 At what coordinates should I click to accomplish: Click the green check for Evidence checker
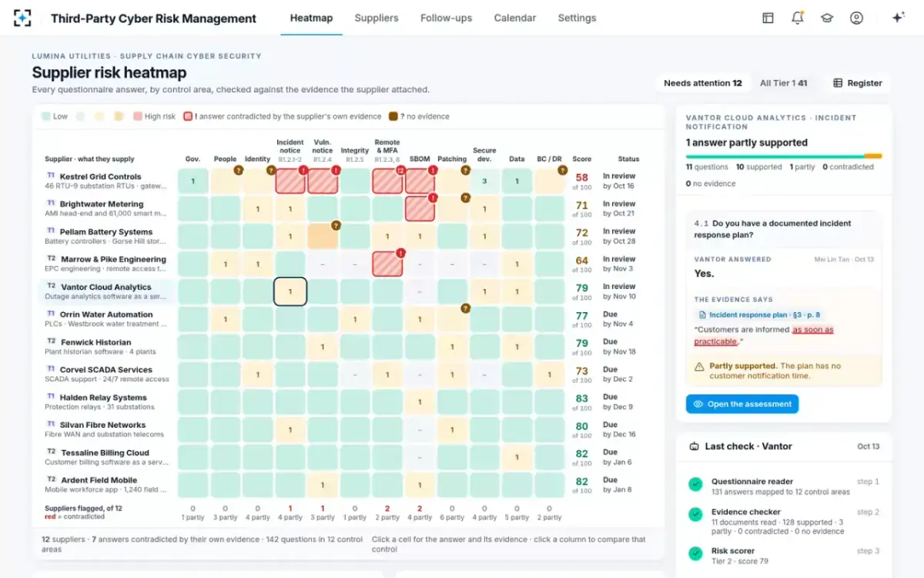tap(695, 514)
